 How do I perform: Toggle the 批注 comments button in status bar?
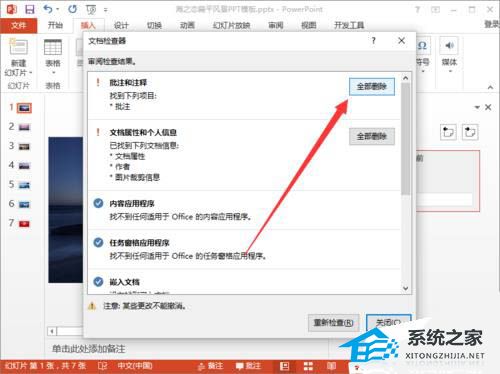point(249,366)
